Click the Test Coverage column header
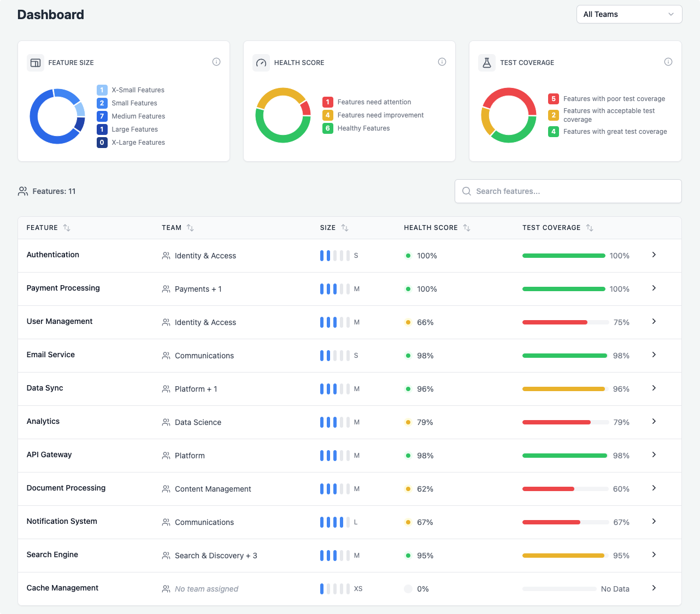The height and width of the screenshot is (614, 700). pos(551,228)
